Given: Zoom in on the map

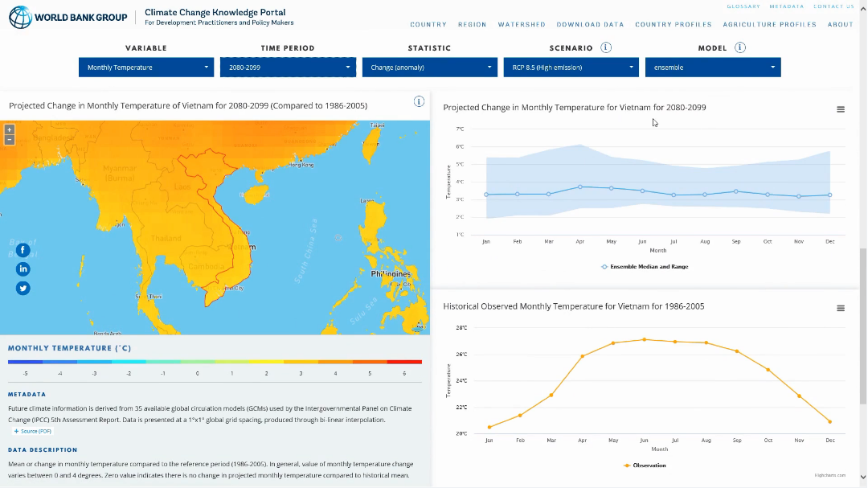Looking at the screenshot, I should [x=10, y=129].
